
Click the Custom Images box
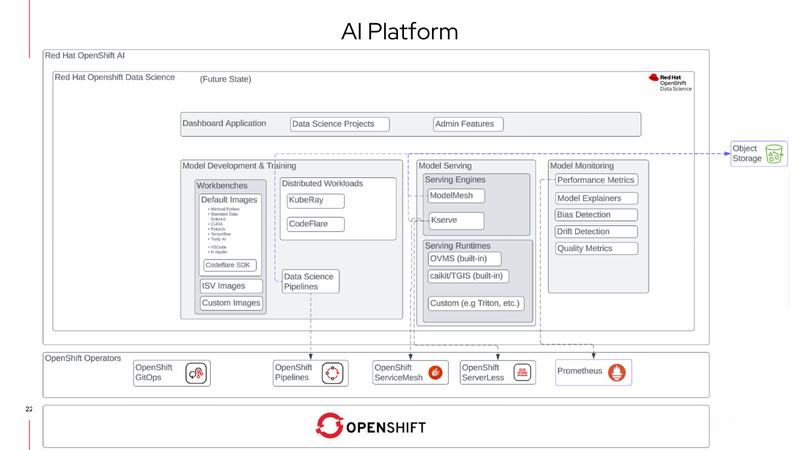[231, 303]
